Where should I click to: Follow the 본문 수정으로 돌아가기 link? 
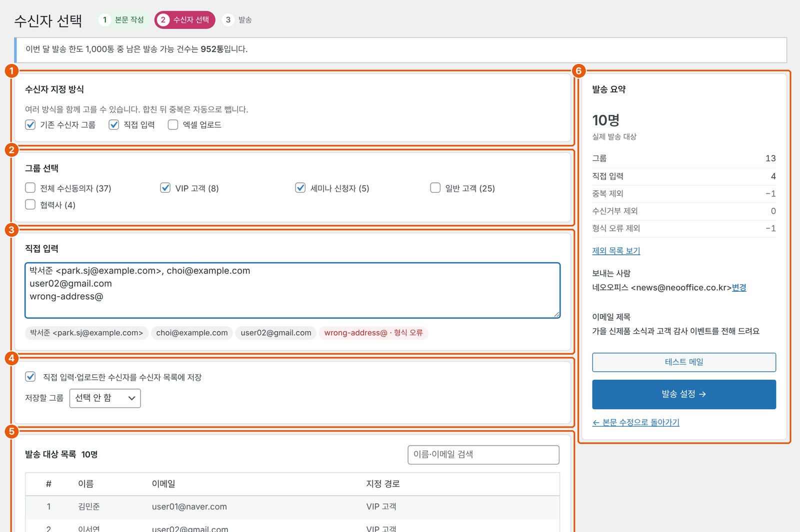[636, 423]
